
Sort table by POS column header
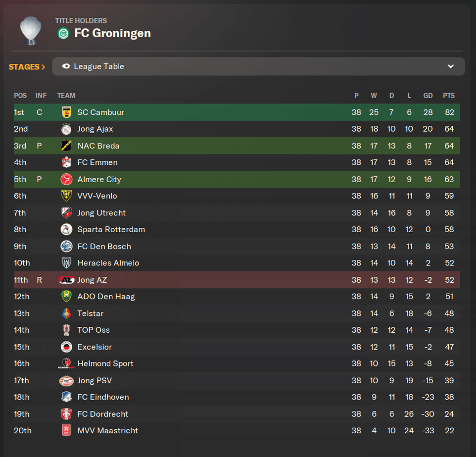(x=20, y=96)
